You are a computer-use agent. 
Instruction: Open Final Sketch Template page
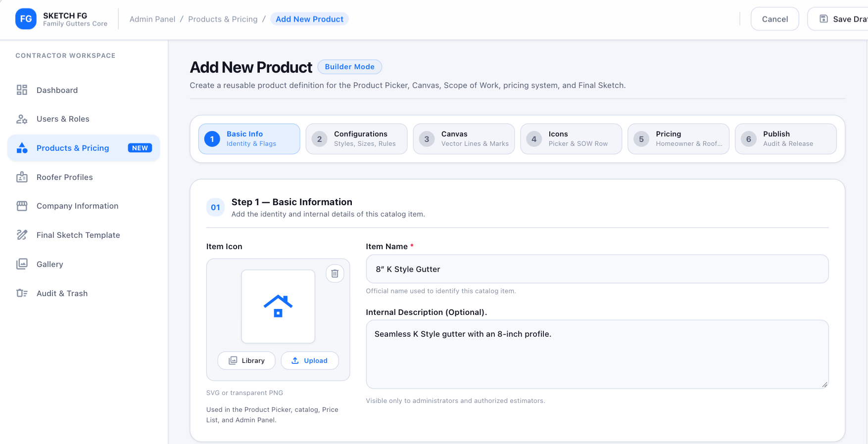[84, 235]
